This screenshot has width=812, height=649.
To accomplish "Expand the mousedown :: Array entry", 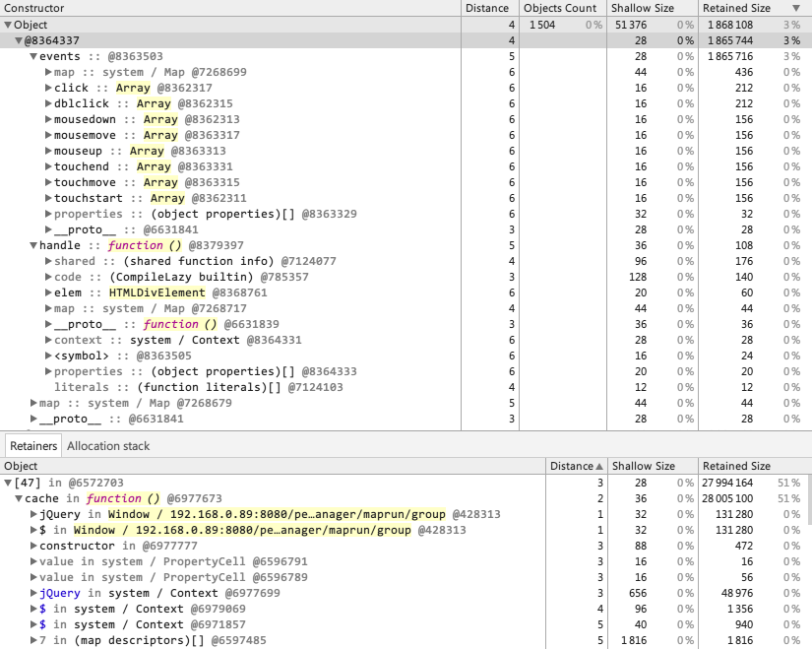I will point(48,119).
